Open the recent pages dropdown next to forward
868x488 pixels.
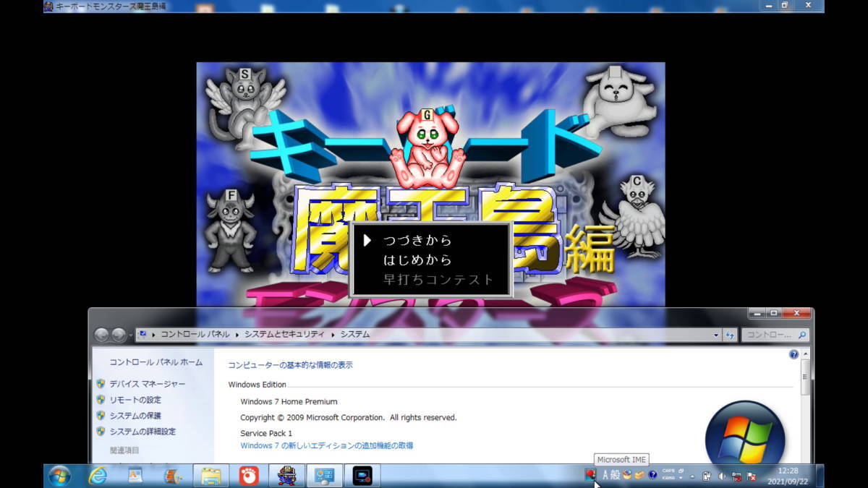pyautogui.click(x=130, y=335)
